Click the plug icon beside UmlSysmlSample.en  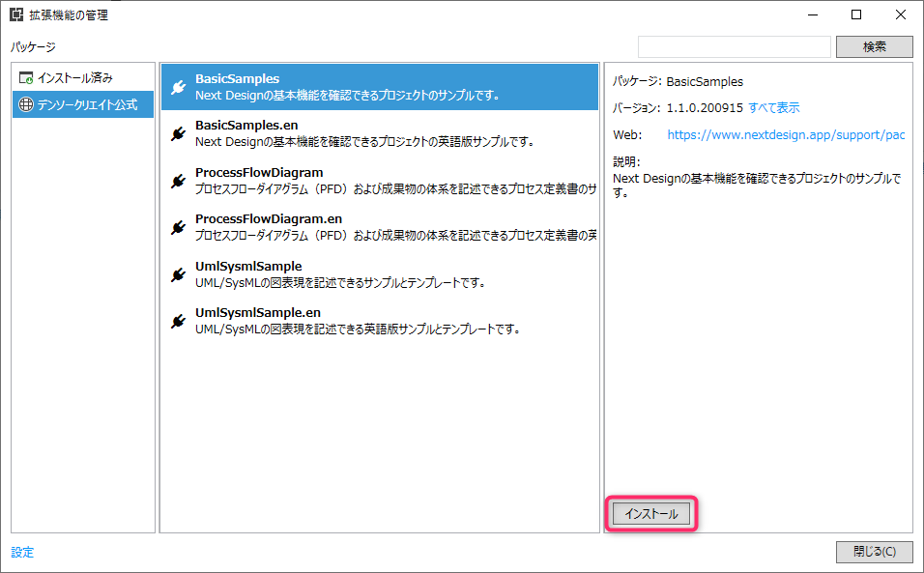click(179, 321)
